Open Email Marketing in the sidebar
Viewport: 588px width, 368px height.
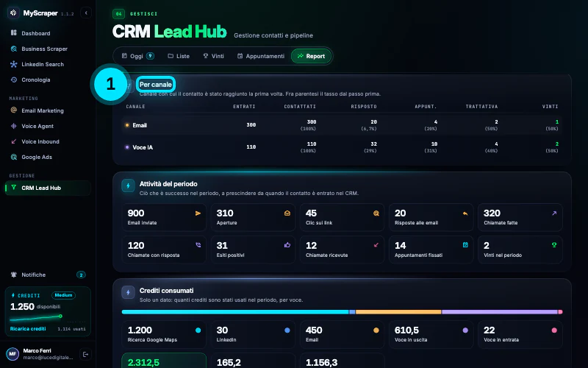point(48,110)
